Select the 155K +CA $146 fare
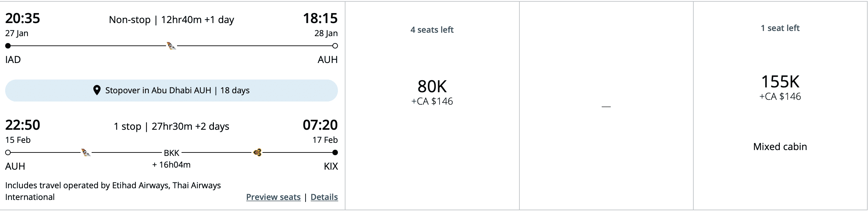Viewport: 868px width, 212px height. pos(780,87)
